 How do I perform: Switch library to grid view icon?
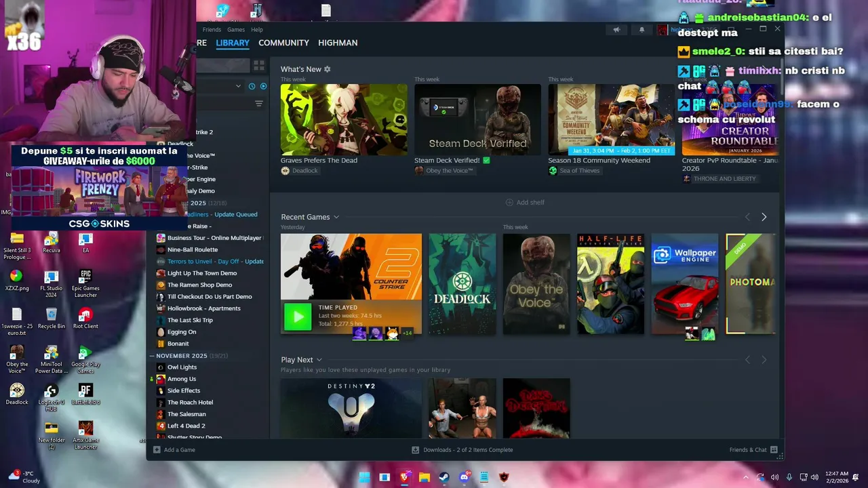[x=258, y=66]
